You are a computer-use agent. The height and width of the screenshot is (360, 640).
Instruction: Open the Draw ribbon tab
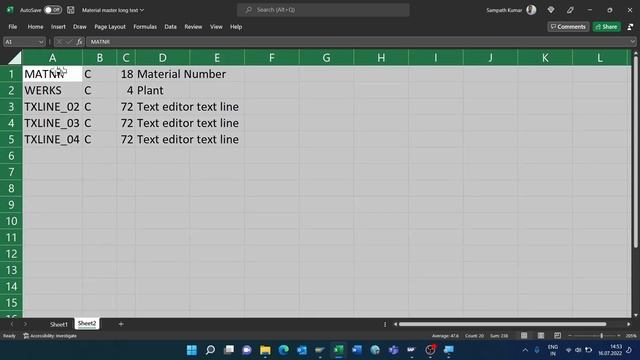click(80, 27)
